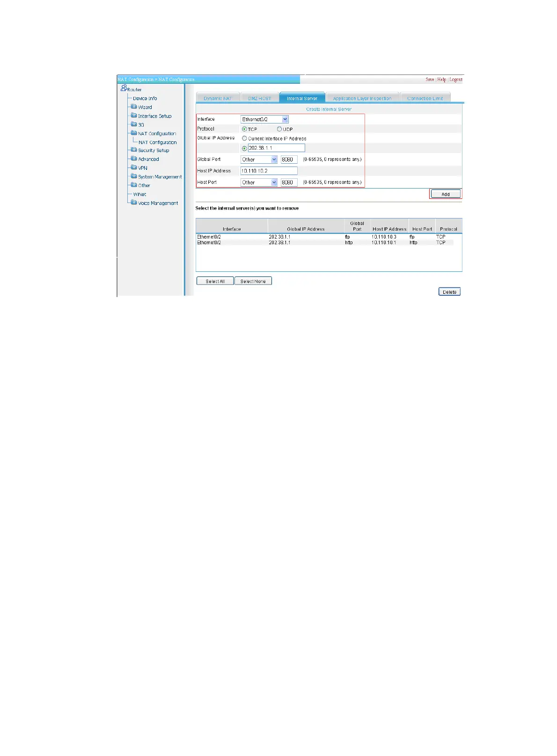Expand the Voice Management folder icon
The width and height of the screenshot is (557, 756).
(x=134, y=203)
